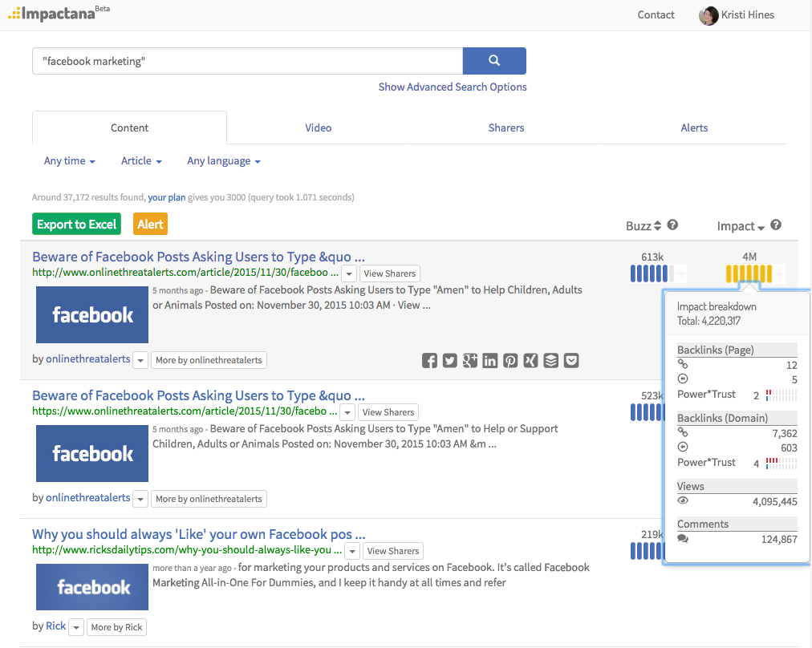Click the Views eye icon in breakdown
The width and height of the screenshot is (812, 648).
pos(683,500)
